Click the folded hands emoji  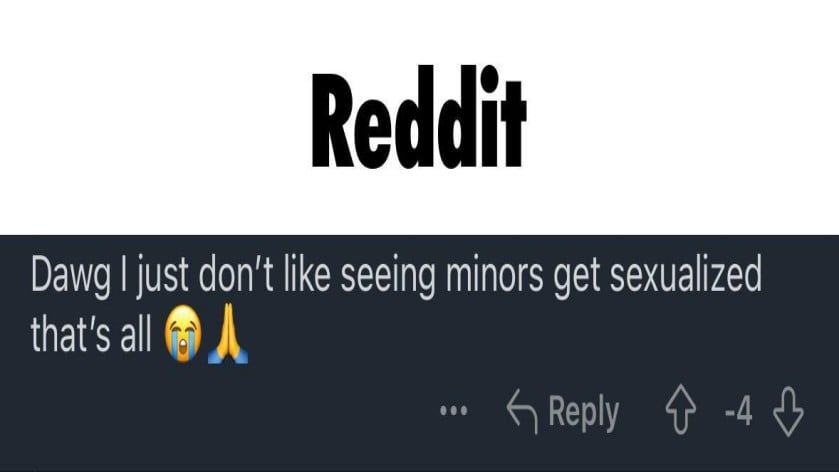click(228, 333)
